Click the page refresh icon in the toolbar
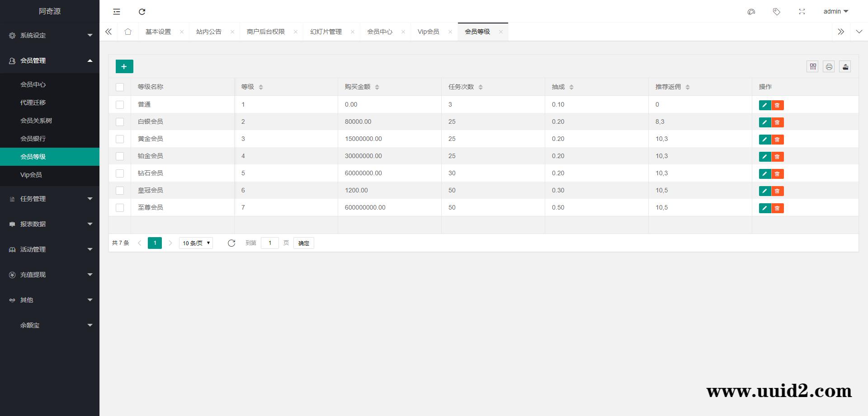The height and width of the screenshot is (416, 868). (x=142, y=12)
